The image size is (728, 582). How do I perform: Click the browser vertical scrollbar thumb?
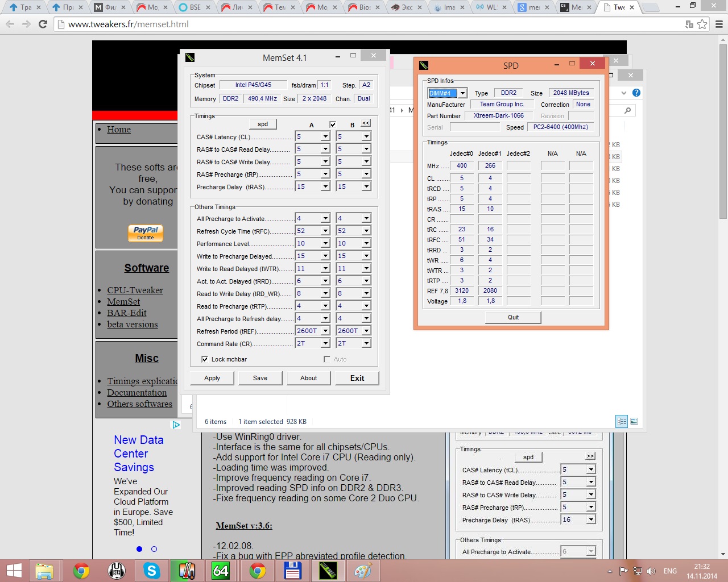click(x=723, y=131)
